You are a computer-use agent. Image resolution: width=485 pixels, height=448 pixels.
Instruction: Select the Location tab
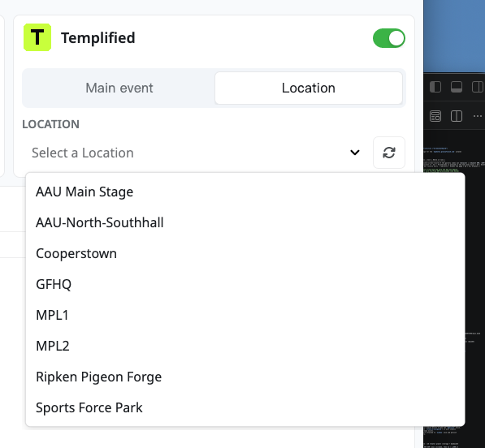309,88
